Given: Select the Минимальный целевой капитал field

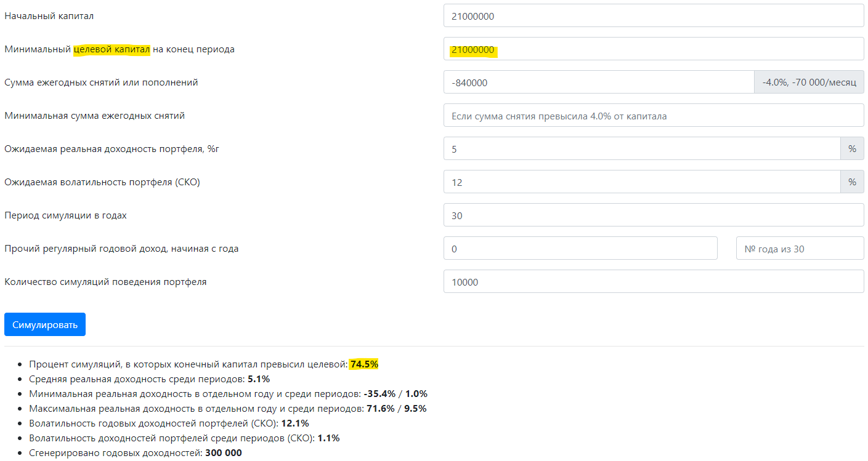Looking at the screenshot, I should 654,49.
